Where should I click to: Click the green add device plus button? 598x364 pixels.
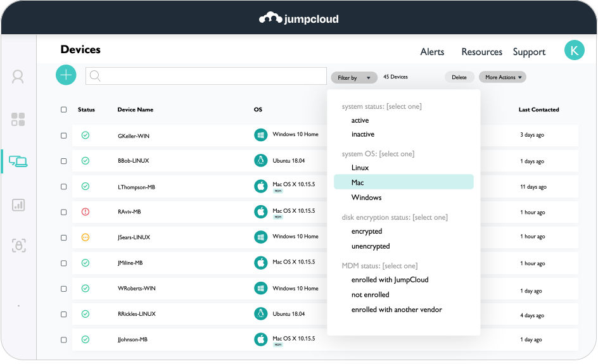click(x=66, y=75)
